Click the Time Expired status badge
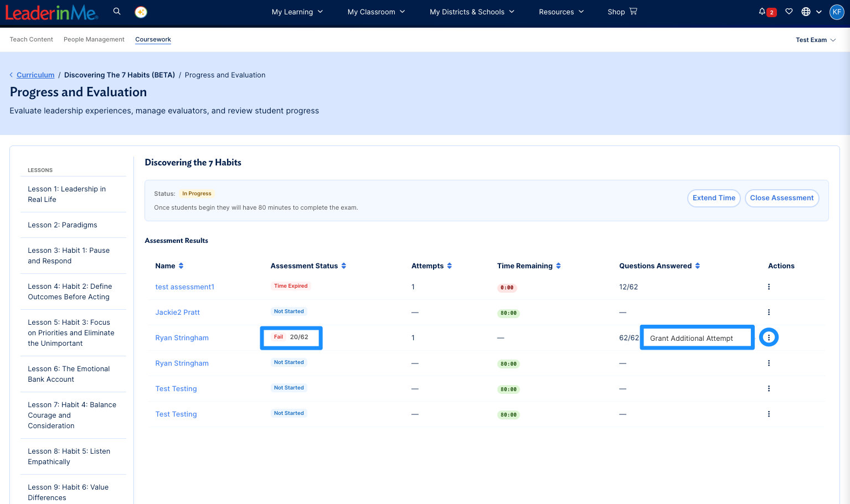850x504 pixels. (x=291, y=286)
